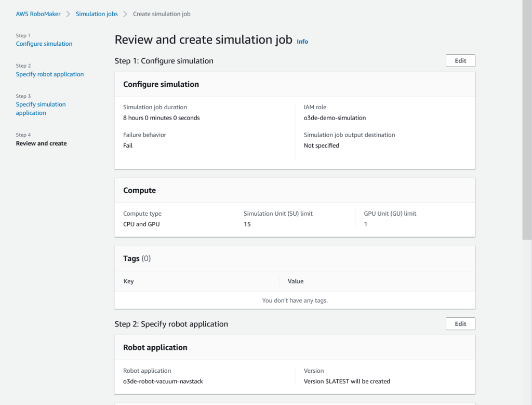The width and height of the screenshot is (532, 405).
Task: Click the breadcrumb chevron after Simulation jobs
Action: tap(125, 14)
